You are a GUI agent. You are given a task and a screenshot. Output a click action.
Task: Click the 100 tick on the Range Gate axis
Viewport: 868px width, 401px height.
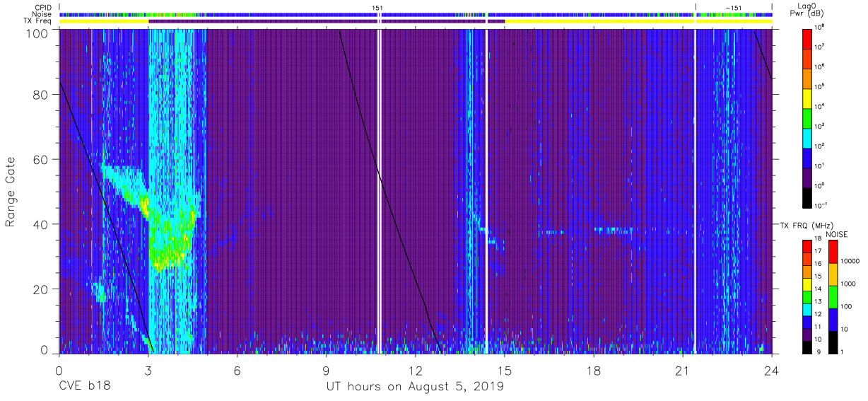(38, 33)
